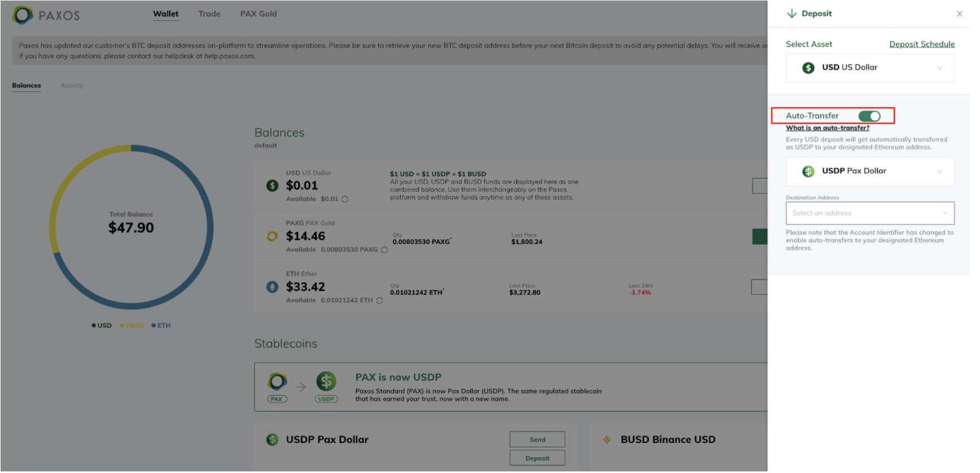The image size is (980, 473).
Task: Click the 'PAX is now USDP' heading
Action: (398, 378)
